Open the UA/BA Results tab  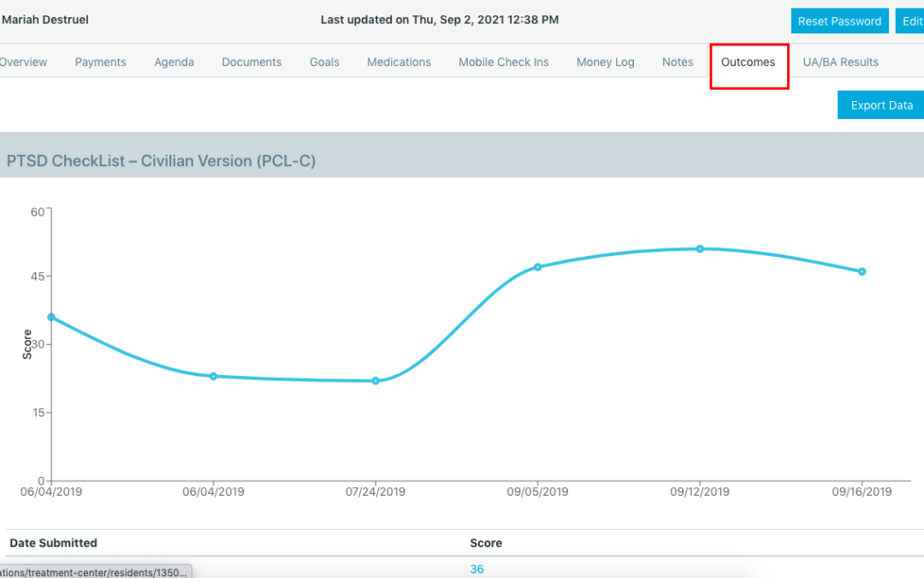coord(840,62)
